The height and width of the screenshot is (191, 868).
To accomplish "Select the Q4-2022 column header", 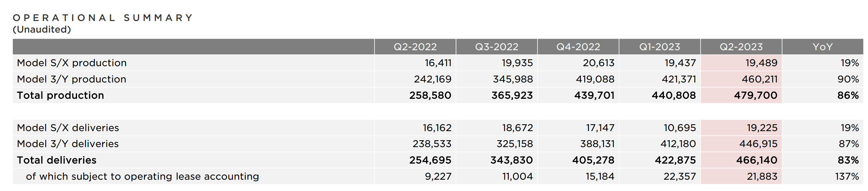I will pyautogui.click(x=578, y=47).
